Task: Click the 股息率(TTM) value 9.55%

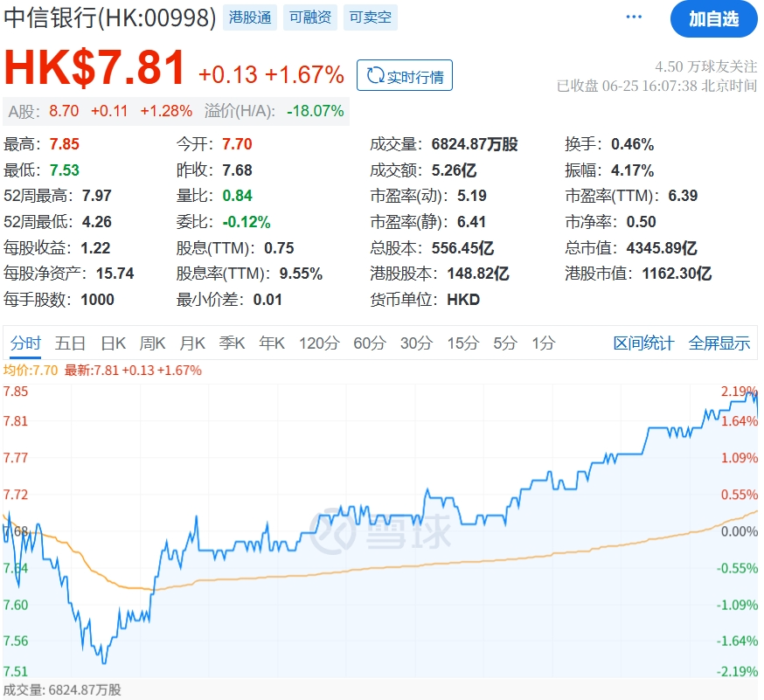Action: 301,274
